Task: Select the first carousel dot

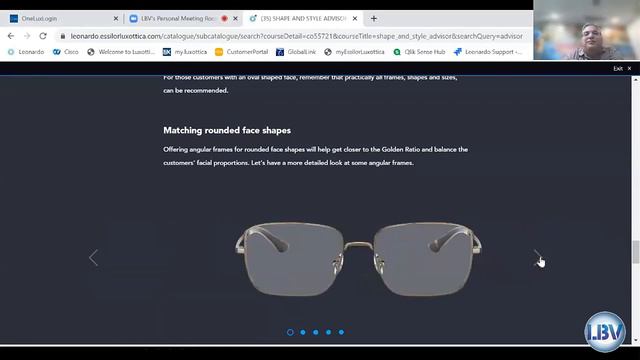Action: [x=290, y=332]
